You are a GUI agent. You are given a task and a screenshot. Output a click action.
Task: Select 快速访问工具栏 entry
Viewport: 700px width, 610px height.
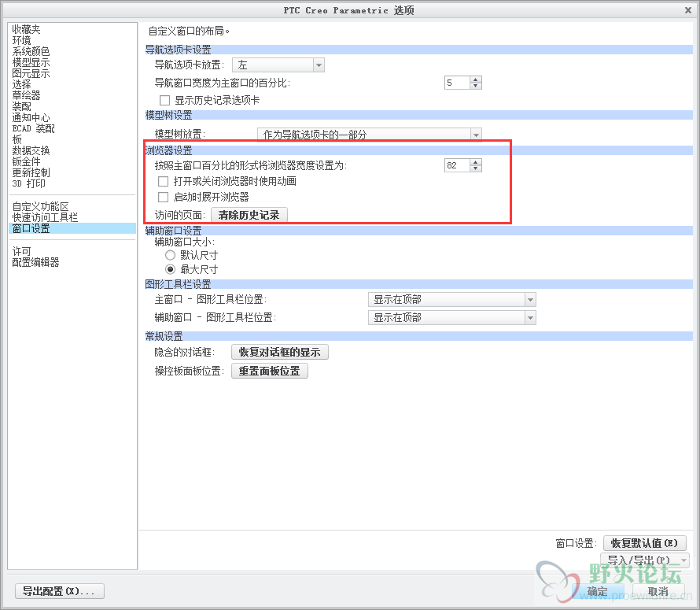pos(45,217)
